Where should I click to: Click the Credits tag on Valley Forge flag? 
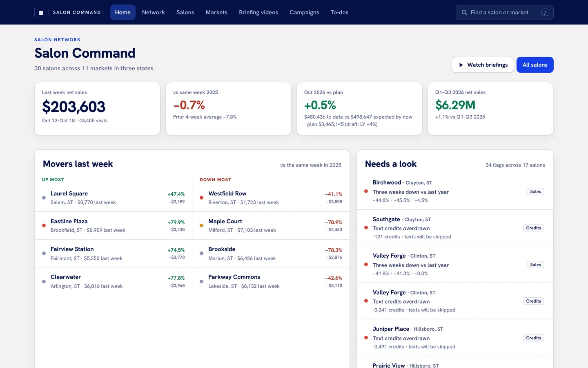pos(533,301)
